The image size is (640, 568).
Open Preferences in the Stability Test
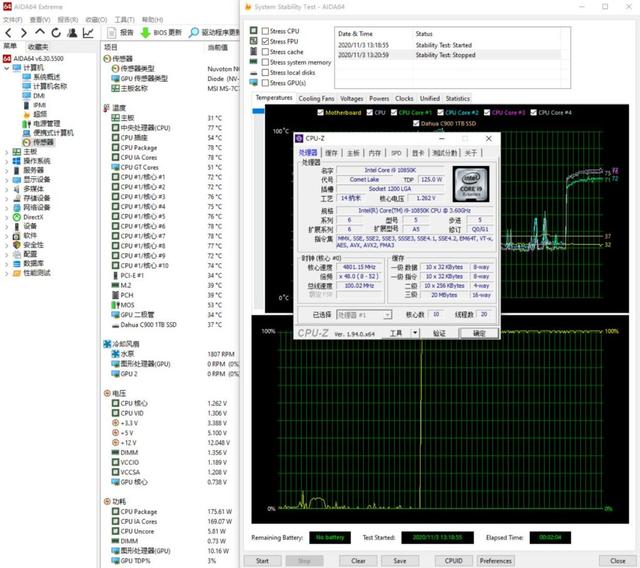(x=496, y=561)
